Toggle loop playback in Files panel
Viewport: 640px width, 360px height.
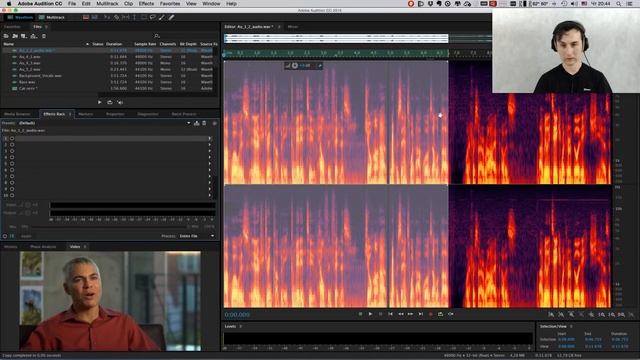tap(110, 102)
